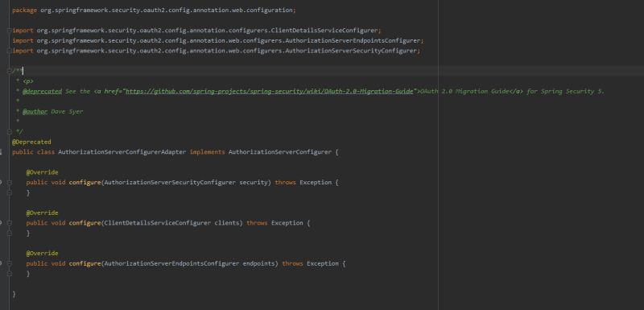Place the cursor on the name Dave Syer

67,111
